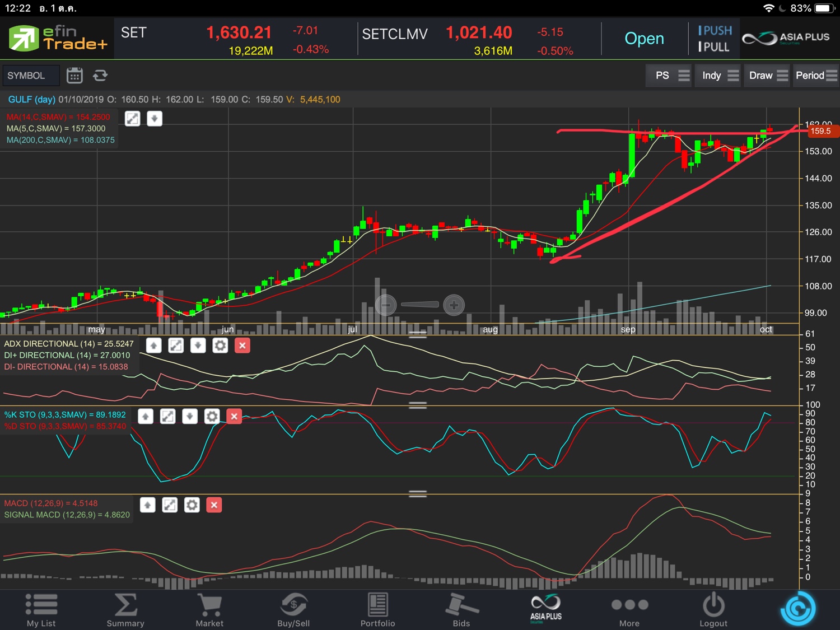Viewport: 840px width, 630px height.
Task: Open MACD indicator settings gear
Action: [192, 505]
